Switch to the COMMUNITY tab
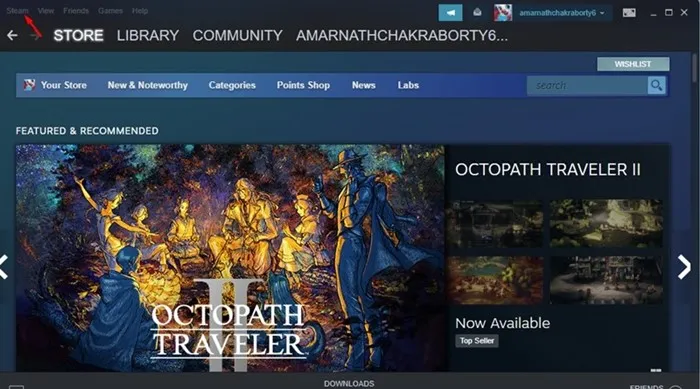The width and height of the screenshot is (700, 389). pyautogui.click(x=238, y=35)
